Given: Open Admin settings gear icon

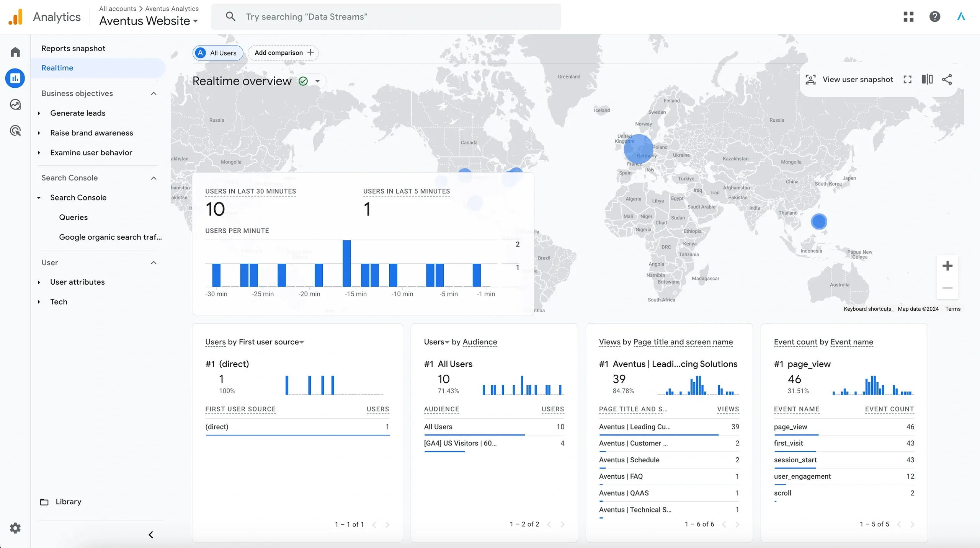Looking at the screenshot, I should [x=15, y=528].
